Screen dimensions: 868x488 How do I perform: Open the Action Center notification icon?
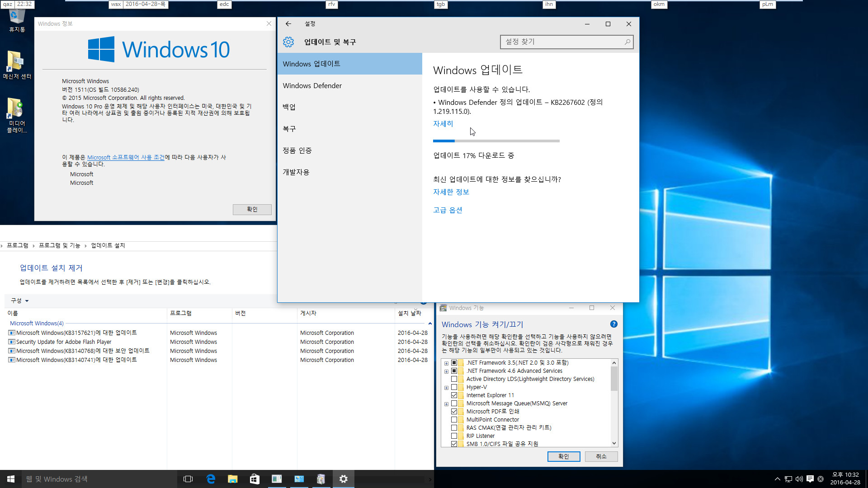pos(810,479)
